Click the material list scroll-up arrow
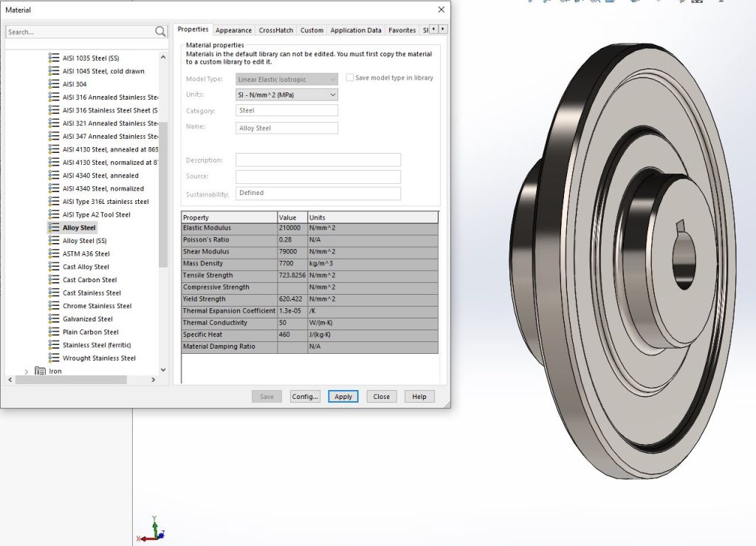The image size is (756, 546). 163,58
